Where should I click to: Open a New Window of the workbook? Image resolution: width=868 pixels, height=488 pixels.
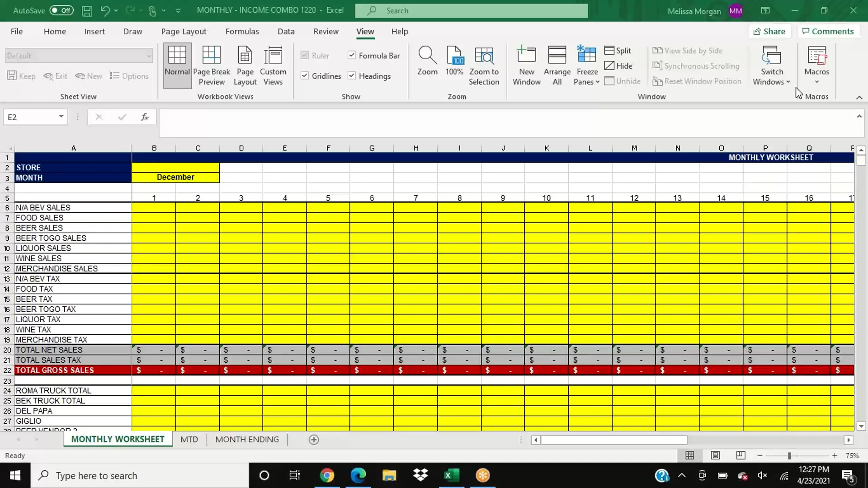tap(526, 65)
